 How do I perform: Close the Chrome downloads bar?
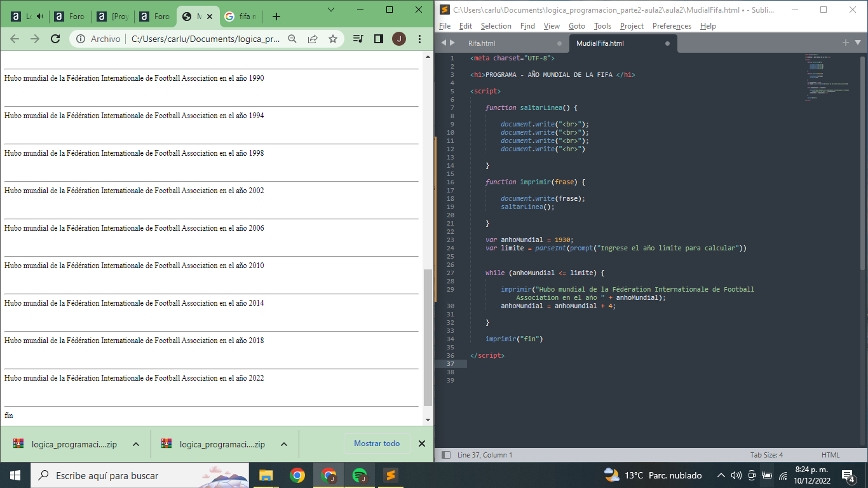[x=422, y=444]
